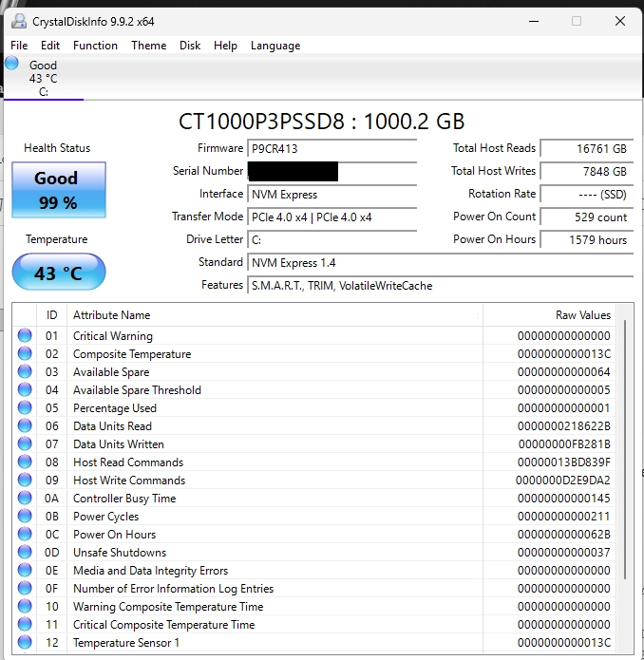Click the CrystalDiskInfo app icon in title bar
The height and width of the screenshot is (660, 644).
[19, 21]
